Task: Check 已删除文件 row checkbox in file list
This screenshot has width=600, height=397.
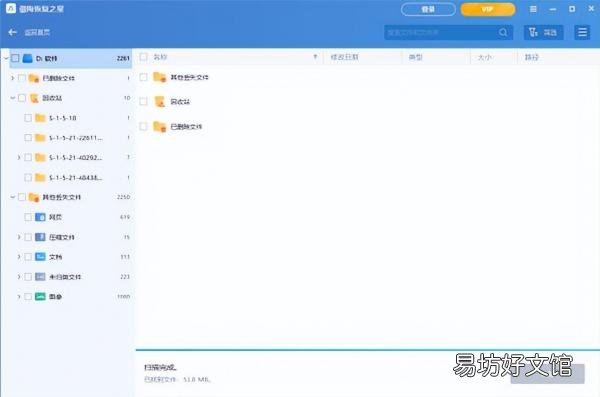Action: [x=143, y=126]
